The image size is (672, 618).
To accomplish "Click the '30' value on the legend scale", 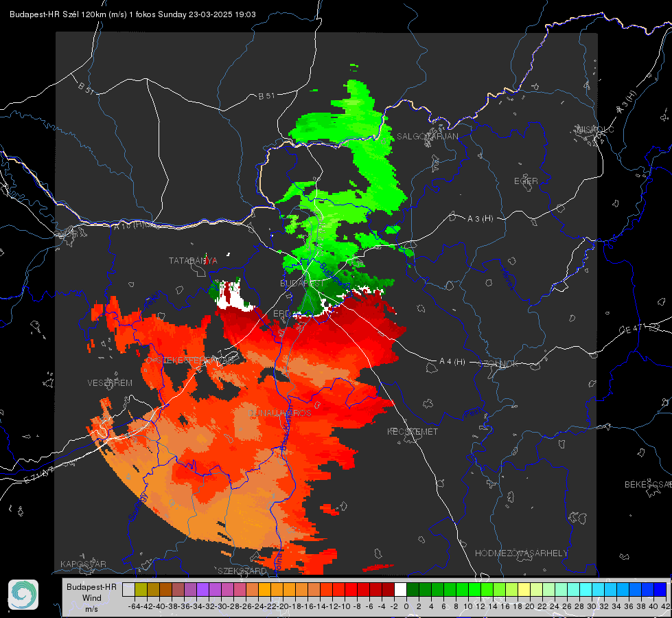I will (x=592, y=606).
